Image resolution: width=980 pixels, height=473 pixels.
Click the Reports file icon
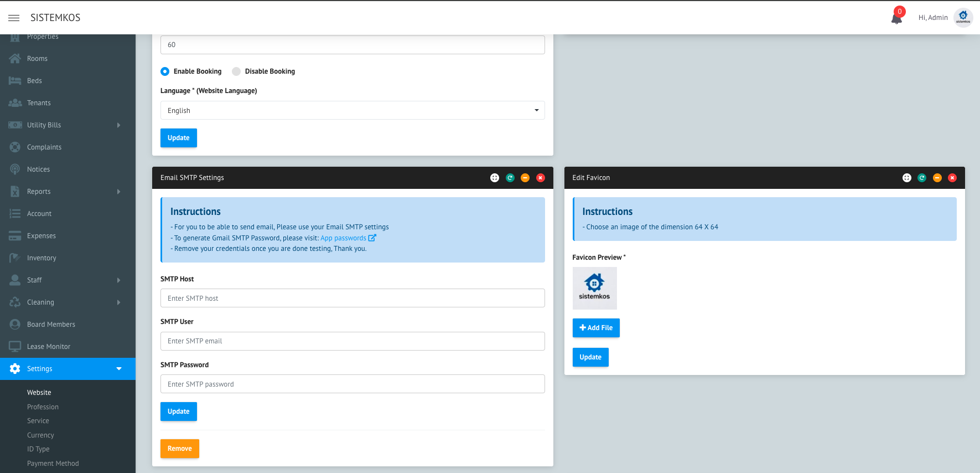point(15,191)
